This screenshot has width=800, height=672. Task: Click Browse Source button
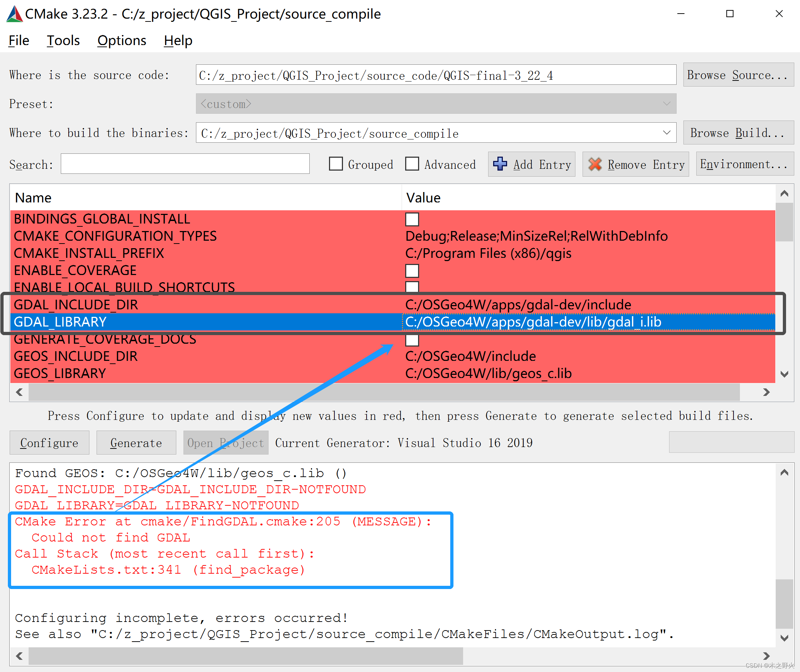pyautogui.click(x=738, y=75)
